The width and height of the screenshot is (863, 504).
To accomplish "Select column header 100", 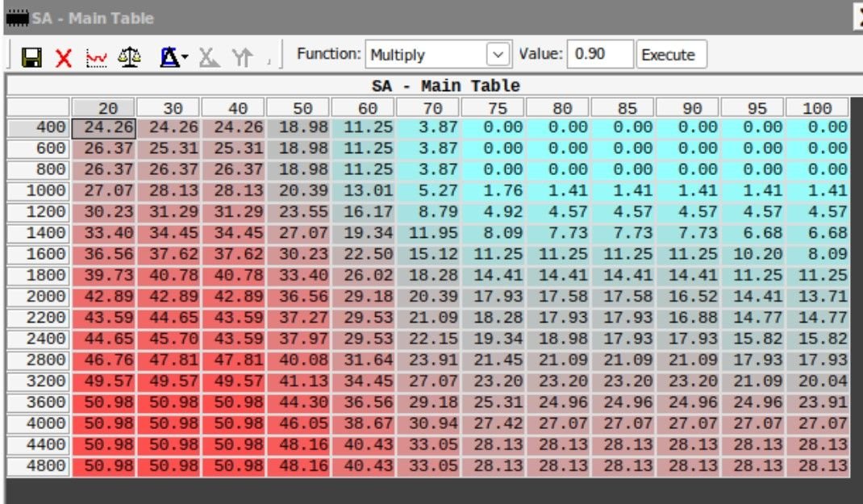I will tap(817, 108).
